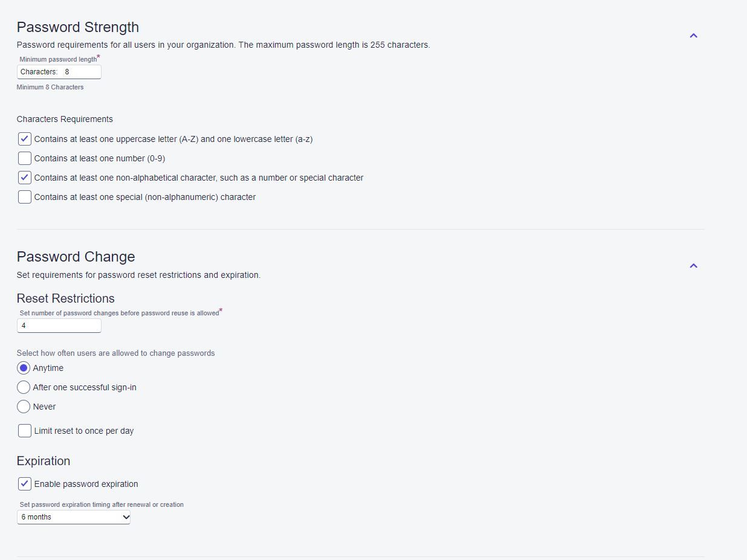Select the Anytime radio option
The width and height of the screenshot is (747, 560).
(x=24, y=368)
